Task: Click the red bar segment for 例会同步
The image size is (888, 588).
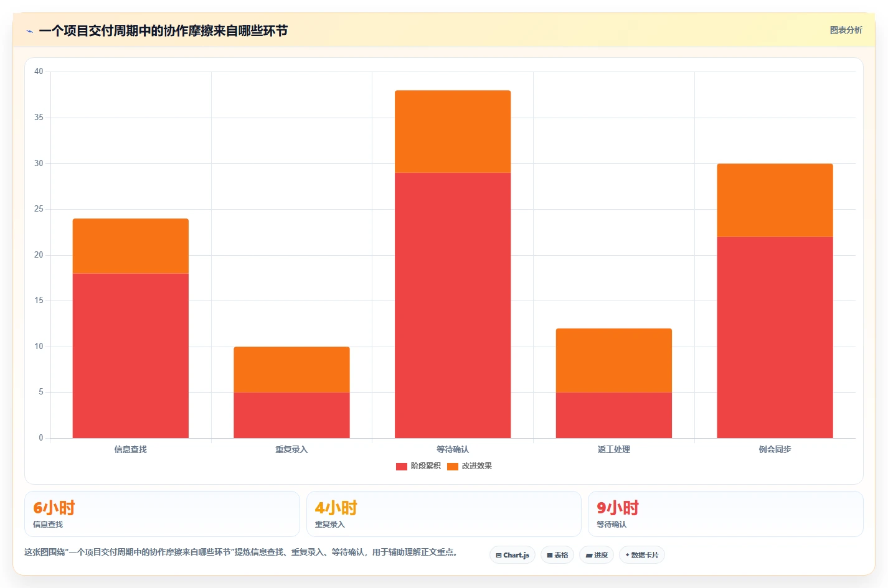Action: pos(775,337)
